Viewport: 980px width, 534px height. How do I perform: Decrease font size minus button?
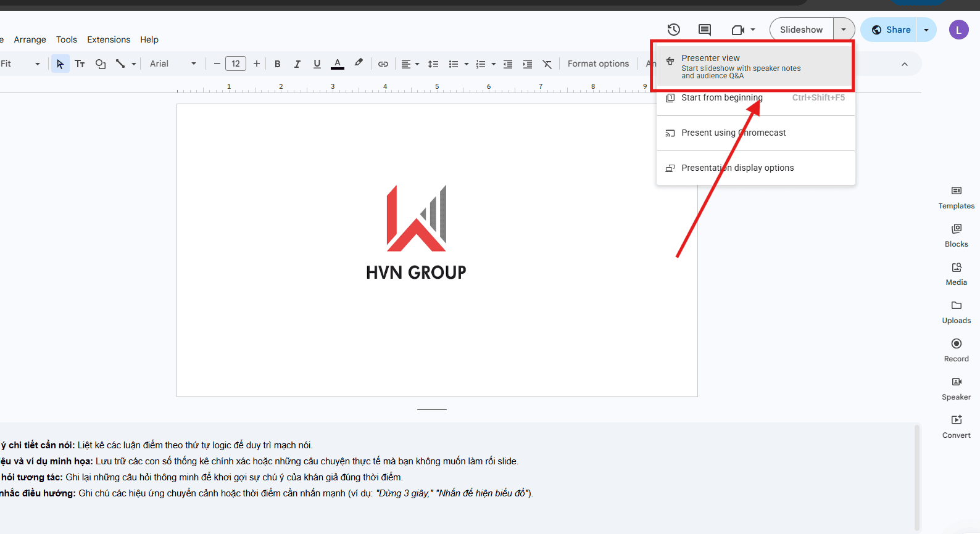[217, 64]
